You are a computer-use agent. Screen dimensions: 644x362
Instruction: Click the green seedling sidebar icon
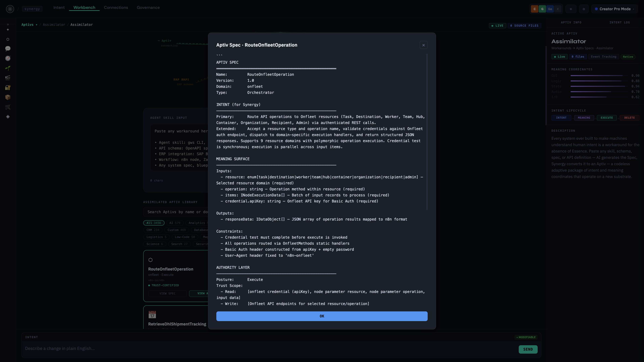[x=8, y=68]
